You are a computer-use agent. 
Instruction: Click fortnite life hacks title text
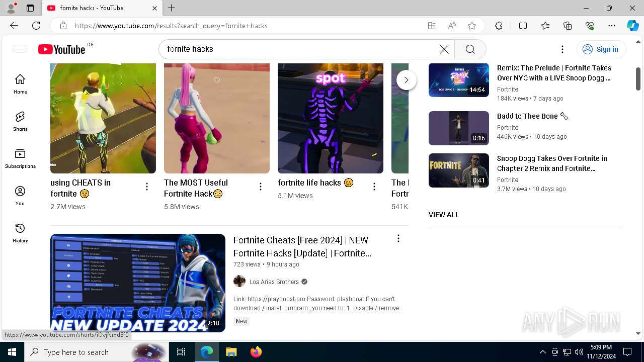point(315,183)
